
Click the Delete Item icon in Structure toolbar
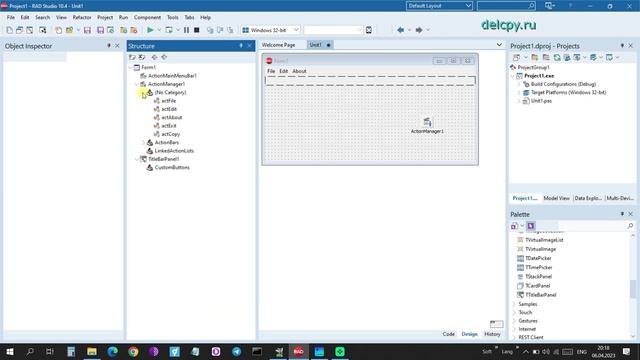tap(142, 57)
